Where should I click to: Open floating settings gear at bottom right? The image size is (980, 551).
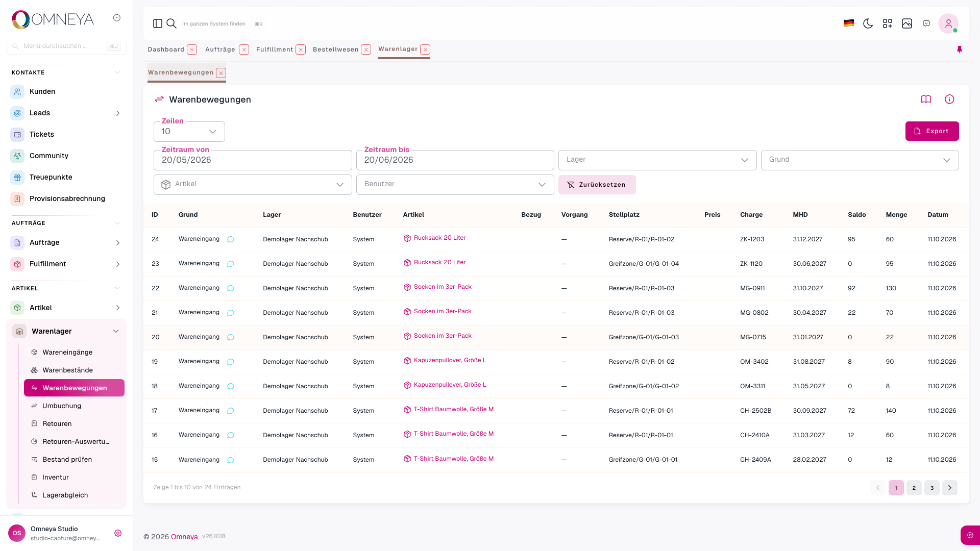coord(970,535)
